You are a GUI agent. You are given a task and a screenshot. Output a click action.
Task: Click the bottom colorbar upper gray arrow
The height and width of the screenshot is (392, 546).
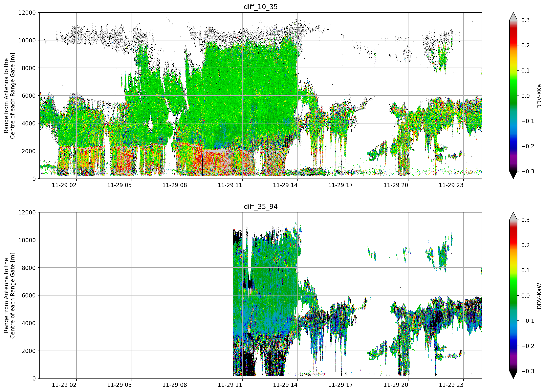pyautogui.click(x=513, y=216)
